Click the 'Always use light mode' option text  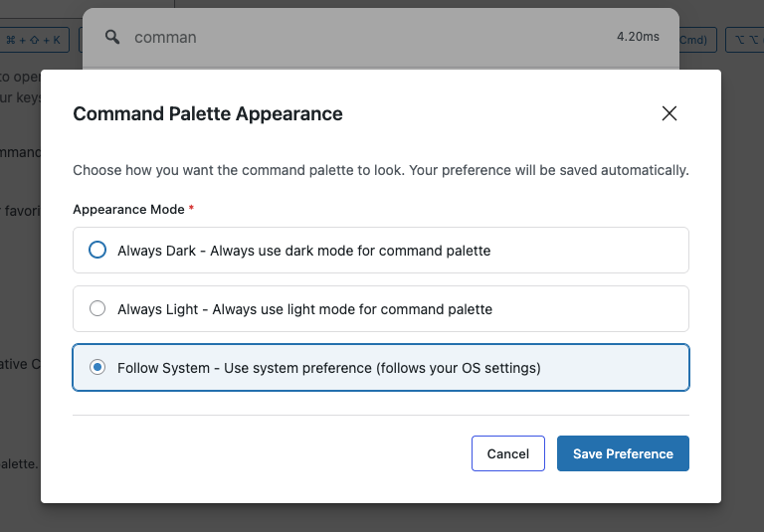click(x=352, y=309)
